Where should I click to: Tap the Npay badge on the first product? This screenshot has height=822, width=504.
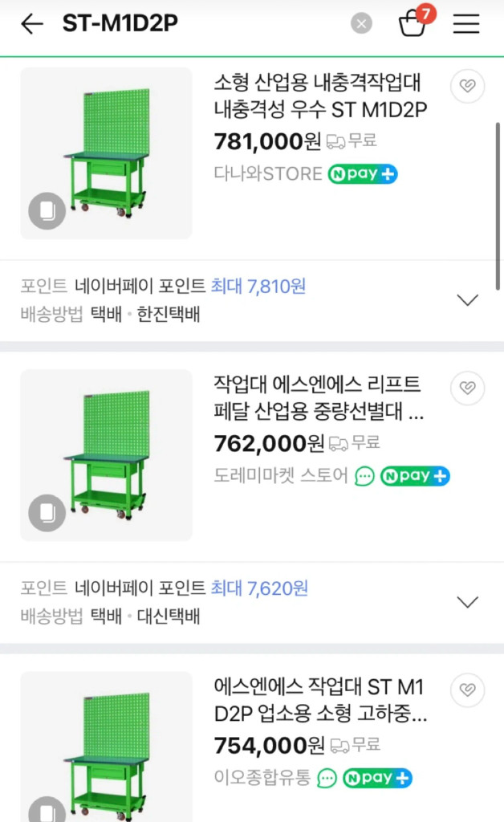pyautogui.click(x=363, y=173)
